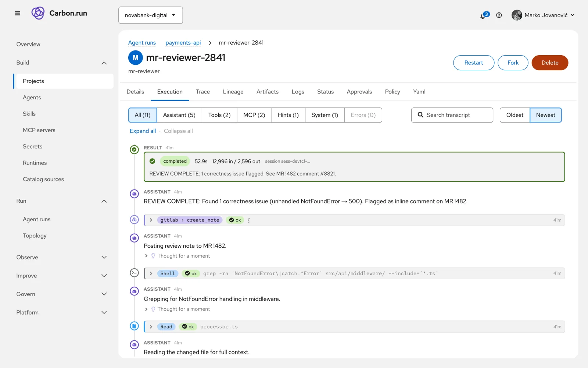Click the Fork button
The width and height of the screenshot is (588, 368).
pyautogui.click(x=513, y=63)
